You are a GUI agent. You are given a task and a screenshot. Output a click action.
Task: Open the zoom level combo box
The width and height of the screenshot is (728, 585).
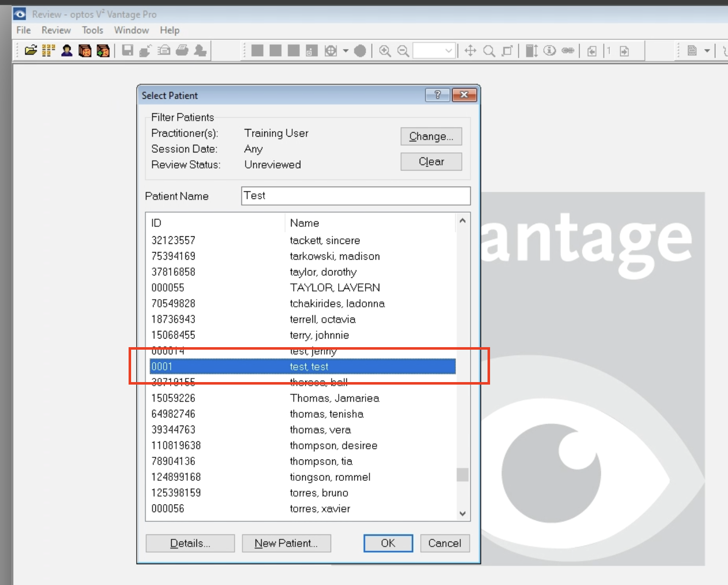(434, 51)
